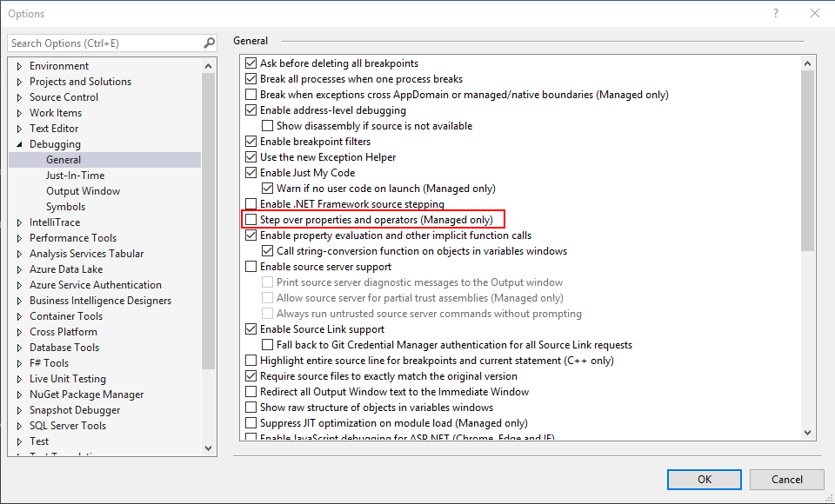
Task: Uncheck Enable Just My Code
Action: (x=251, y=173)
